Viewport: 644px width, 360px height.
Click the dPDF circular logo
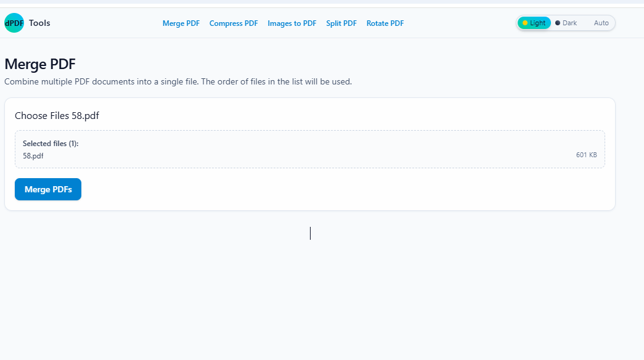click(x=14, y=23)
